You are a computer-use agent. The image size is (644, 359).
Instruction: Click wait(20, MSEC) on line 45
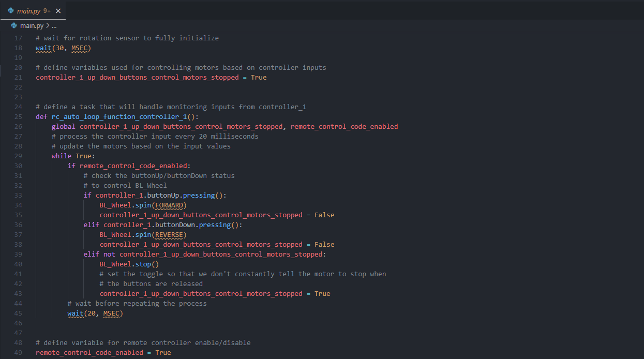point(95,313)
